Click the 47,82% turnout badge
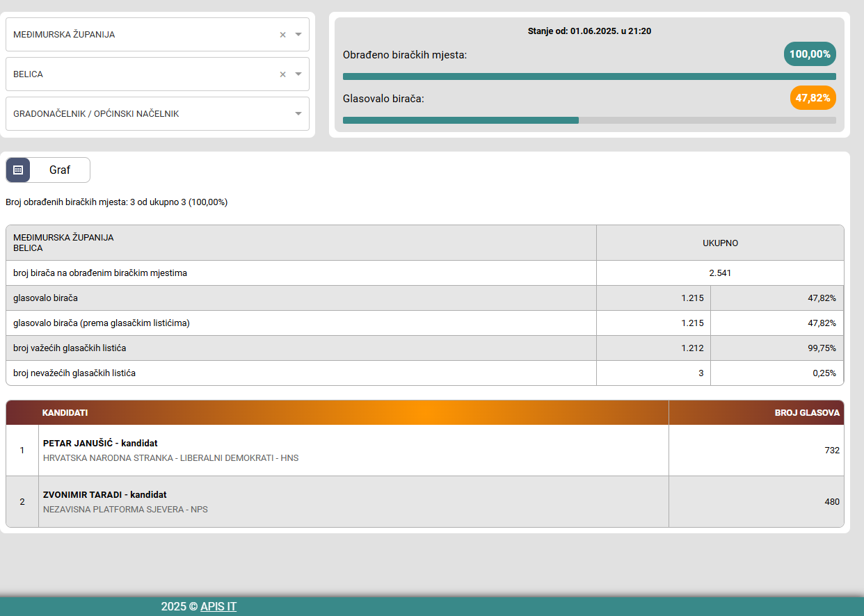Viewport: 864px width, 616px height. click(x=813, y=98)
